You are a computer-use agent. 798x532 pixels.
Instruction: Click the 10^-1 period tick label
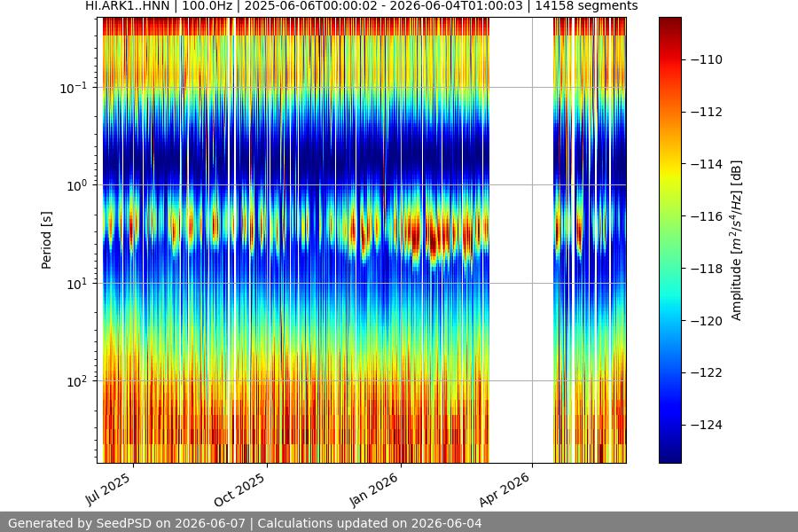[73, 88]
